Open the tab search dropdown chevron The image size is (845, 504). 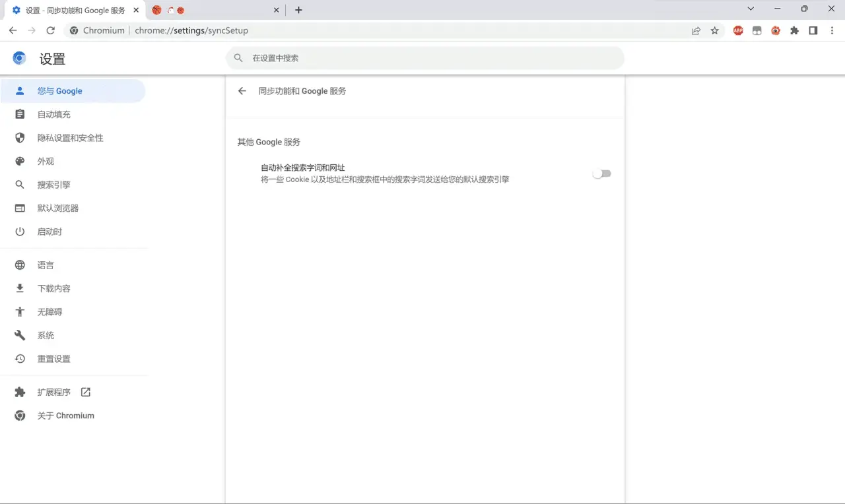[751, 9]
